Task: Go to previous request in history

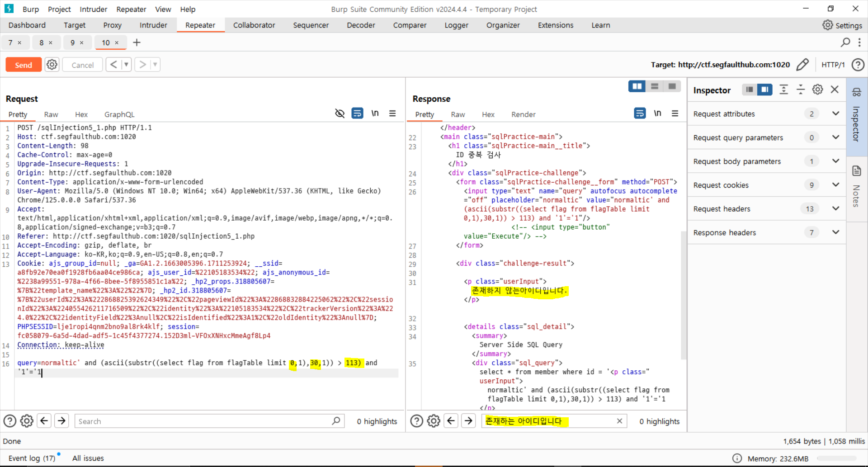Action: pyautogui.click(x=113, y=65)
